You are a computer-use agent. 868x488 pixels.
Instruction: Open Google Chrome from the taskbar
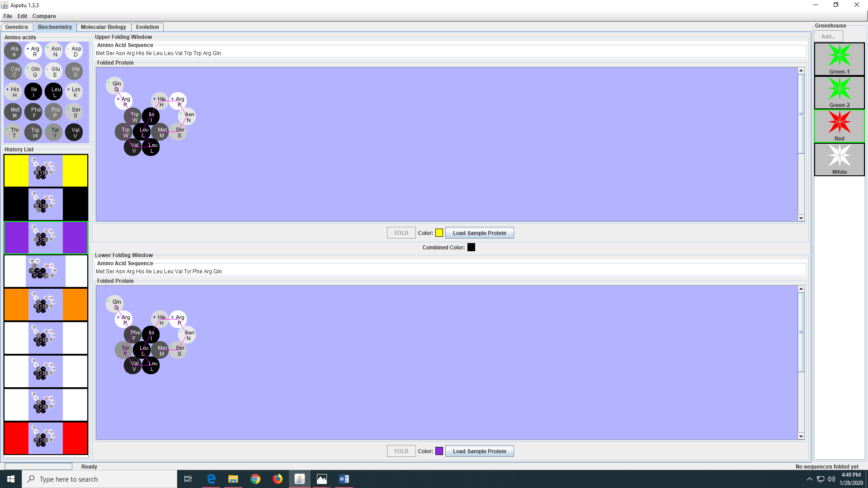tap(255, 479)
